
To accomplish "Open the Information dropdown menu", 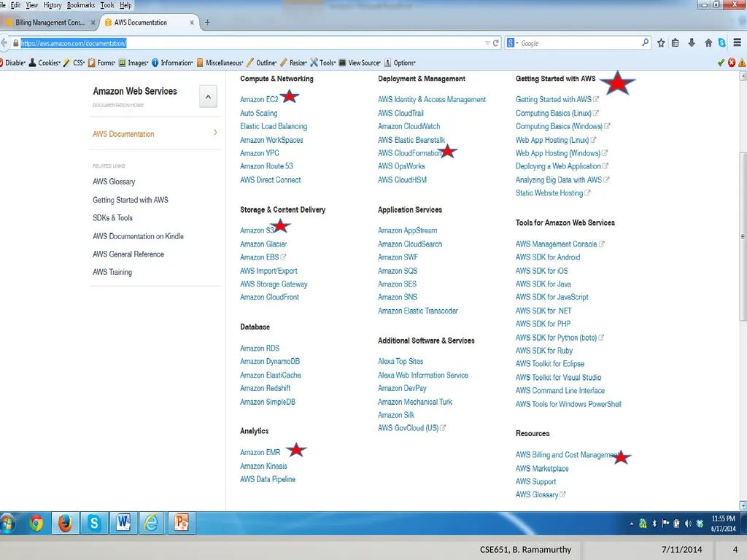I will 172,63.
